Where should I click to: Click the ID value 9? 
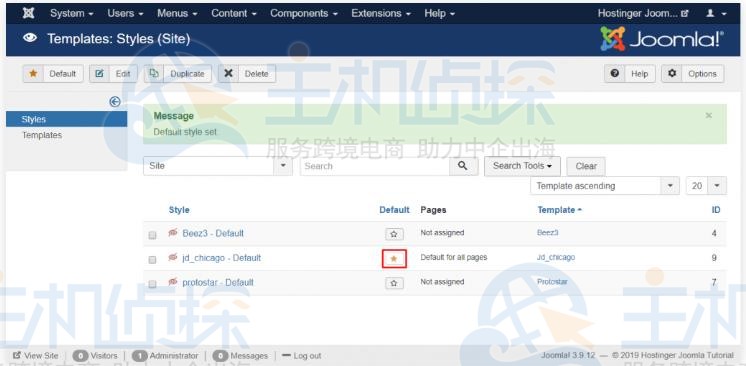click(x=714, y=258)
